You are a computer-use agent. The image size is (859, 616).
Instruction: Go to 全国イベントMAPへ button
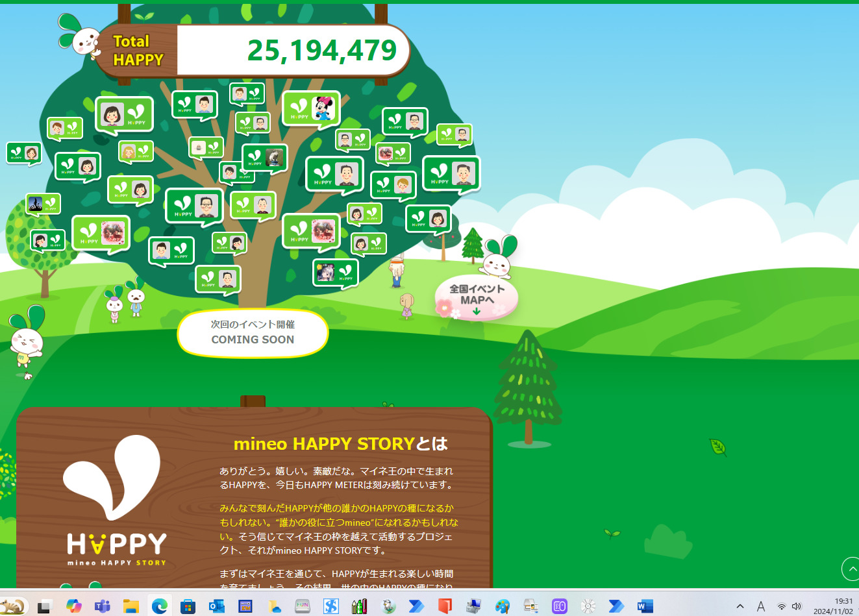point(477,298)
